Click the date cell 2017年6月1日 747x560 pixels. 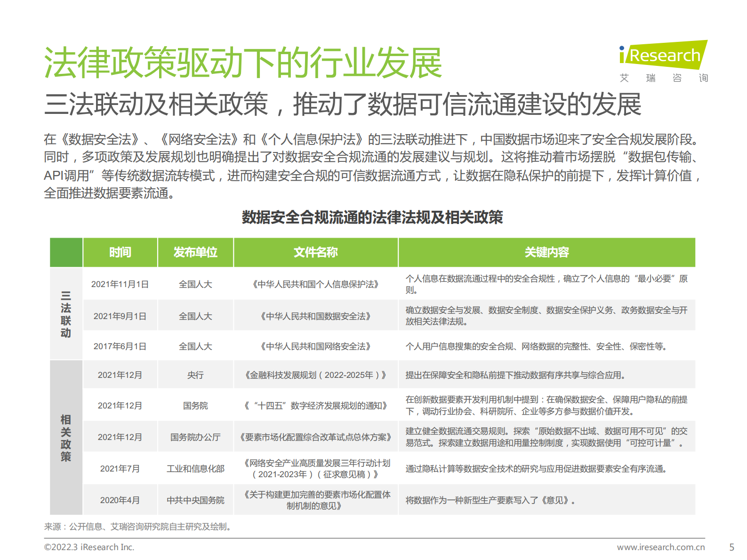coord(120,346)
